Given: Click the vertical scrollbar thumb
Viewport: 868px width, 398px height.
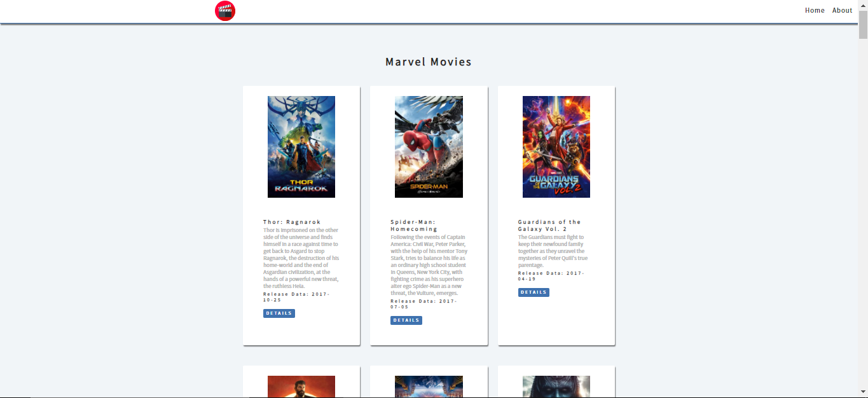Looking at the screenshot, I should tap(863, 25).
